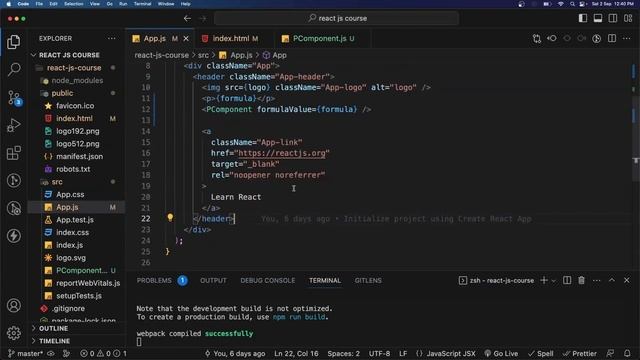
Task: Maximize the panel with up chevron
Action: click(612, 280)
